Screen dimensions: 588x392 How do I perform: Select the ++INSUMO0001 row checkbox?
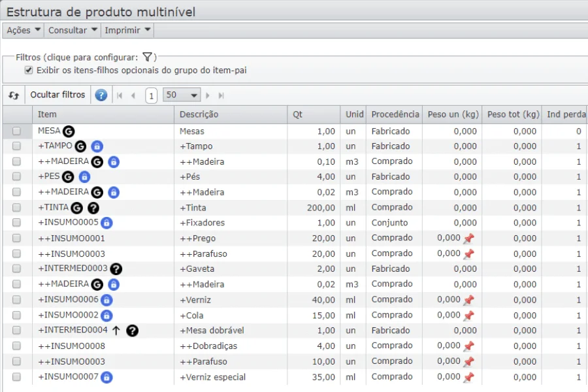[x=16, y=238]
